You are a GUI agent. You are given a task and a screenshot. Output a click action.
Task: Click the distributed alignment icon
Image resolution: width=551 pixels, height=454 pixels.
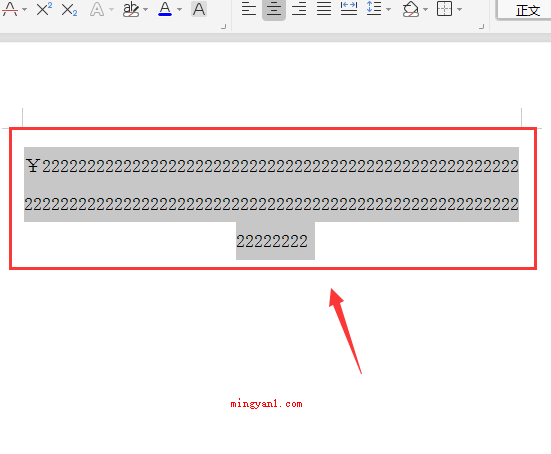click(349, 9)
